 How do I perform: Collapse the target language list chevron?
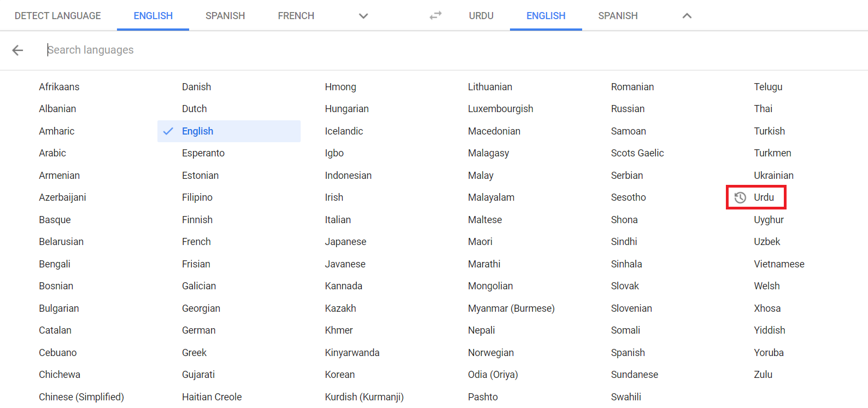click(687, 16)
